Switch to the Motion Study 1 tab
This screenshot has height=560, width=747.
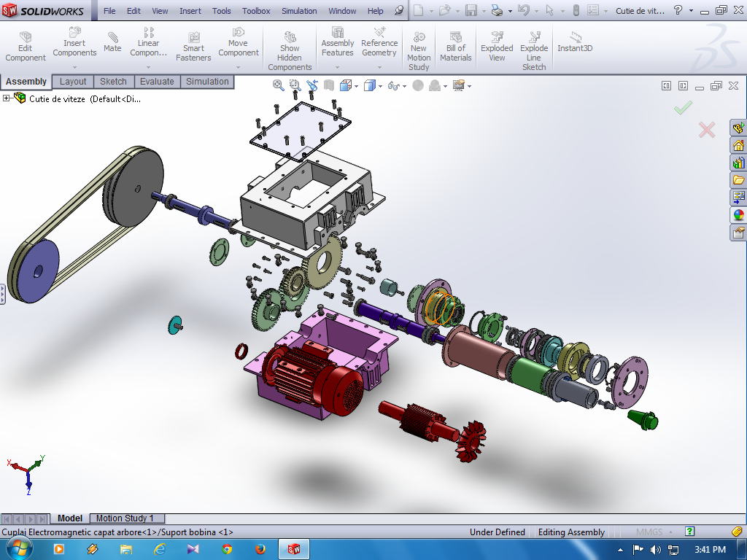click(x=125, y=518)
